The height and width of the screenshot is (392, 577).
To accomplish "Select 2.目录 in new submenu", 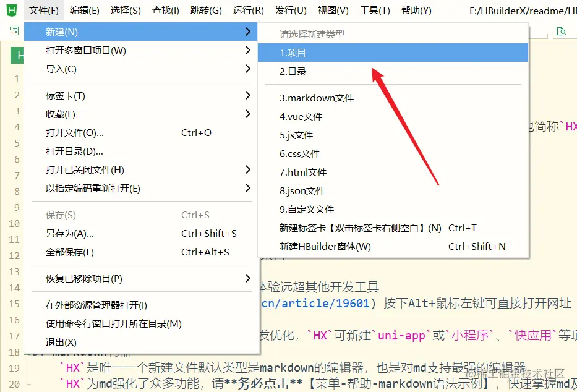I will coord(393,71).
